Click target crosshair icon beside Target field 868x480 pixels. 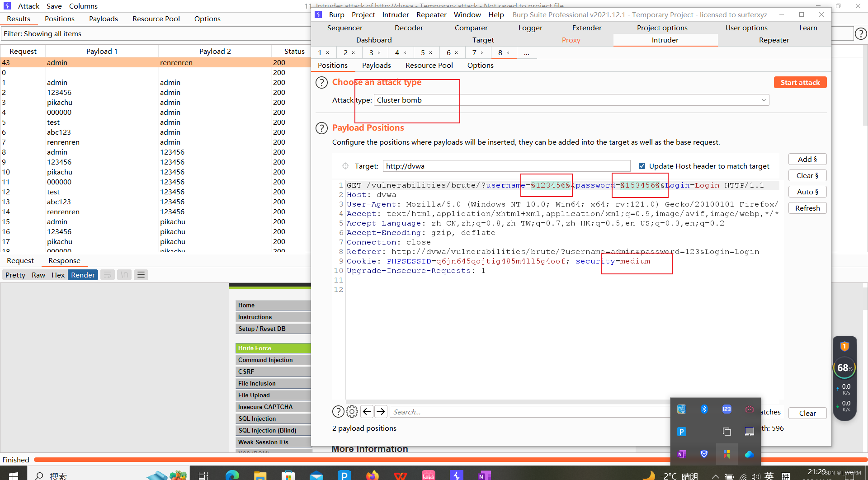pos(345,166)
